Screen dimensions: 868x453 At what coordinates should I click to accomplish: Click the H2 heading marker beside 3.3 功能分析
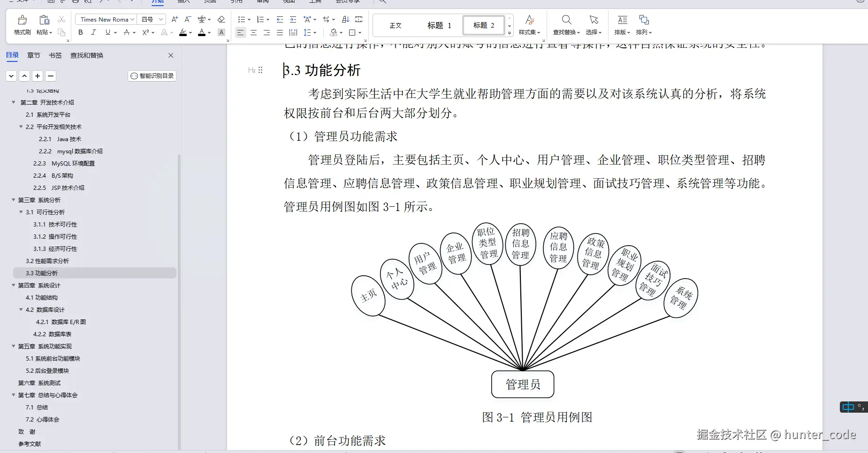pos(251,70)
